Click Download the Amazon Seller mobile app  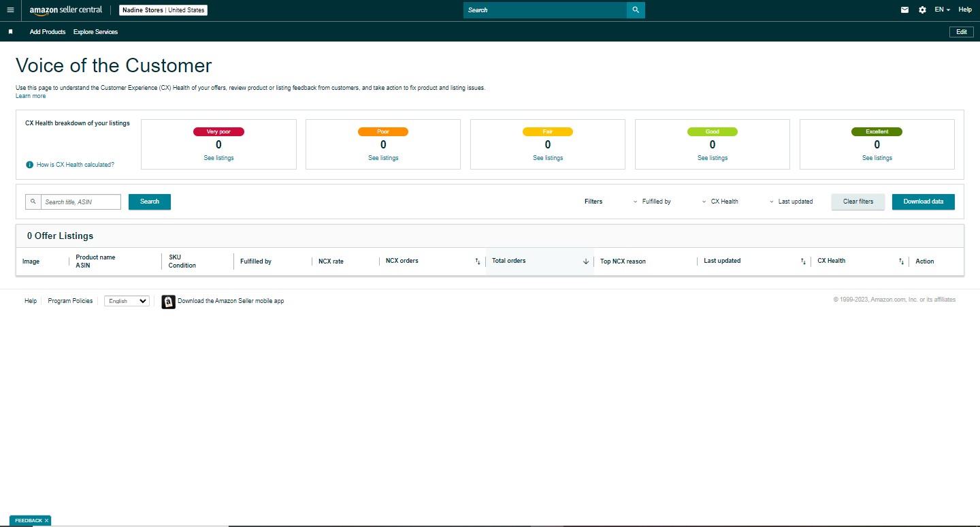pyautogui.click(x=231, y=301)
